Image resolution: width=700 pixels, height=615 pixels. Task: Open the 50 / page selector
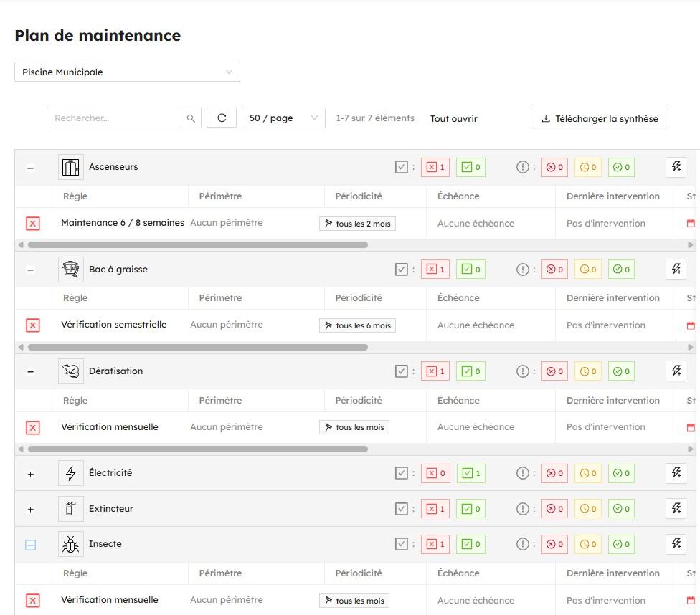(283, 117)
